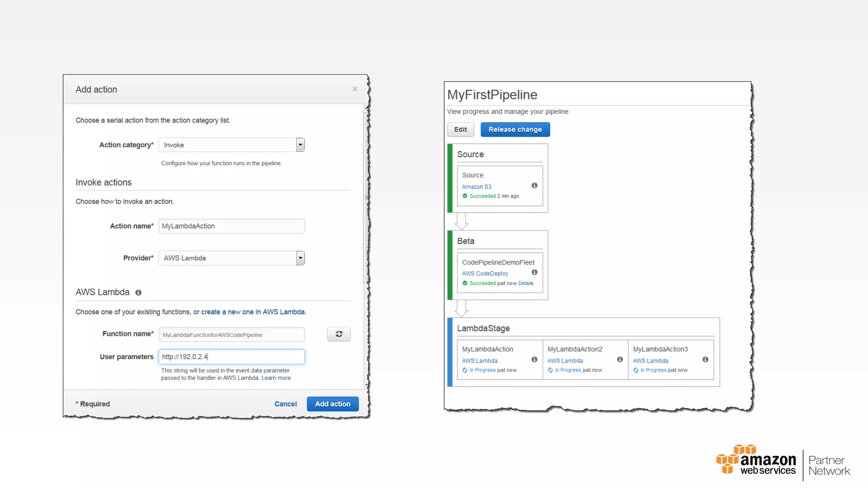Click the In Progress status of MyLambdaAction
This screenshot has width=868, height=488.
click(x=482, y=370)
